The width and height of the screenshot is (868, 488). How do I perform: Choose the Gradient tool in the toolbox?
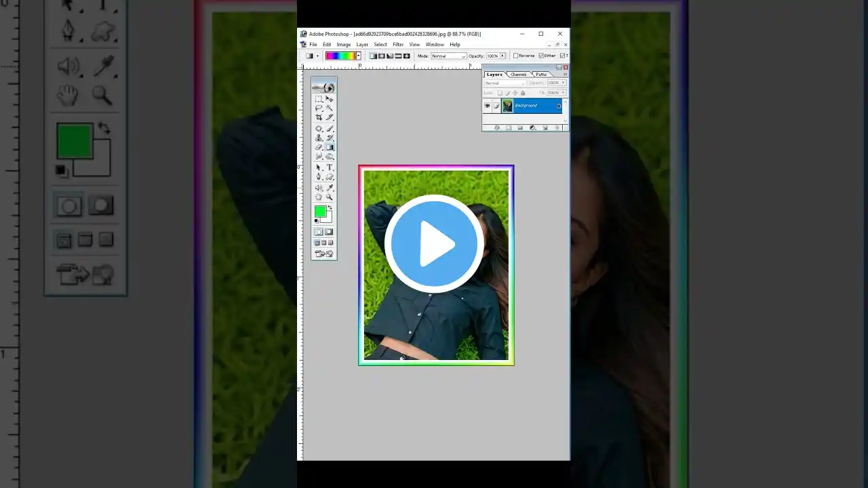point(330,147)
